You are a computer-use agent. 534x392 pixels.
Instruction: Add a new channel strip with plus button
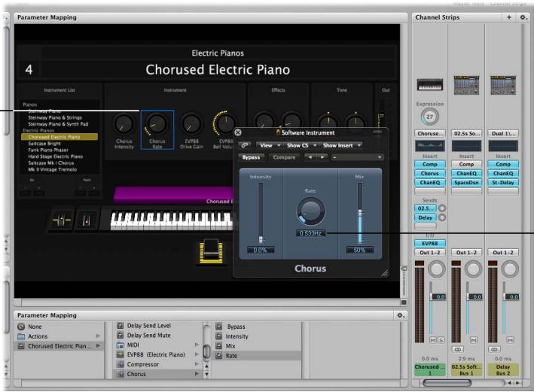pos(509,17)
